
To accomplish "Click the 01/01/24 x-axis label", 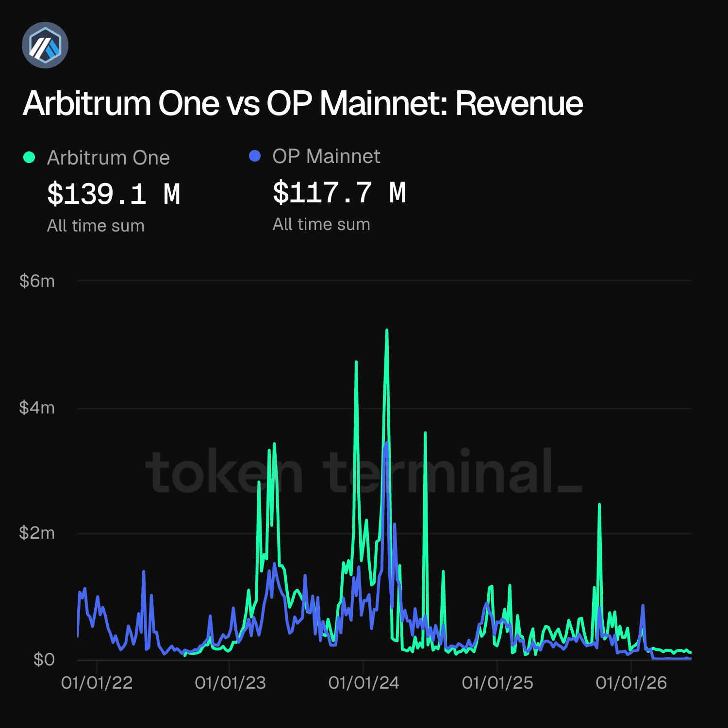I will (364, 683).
